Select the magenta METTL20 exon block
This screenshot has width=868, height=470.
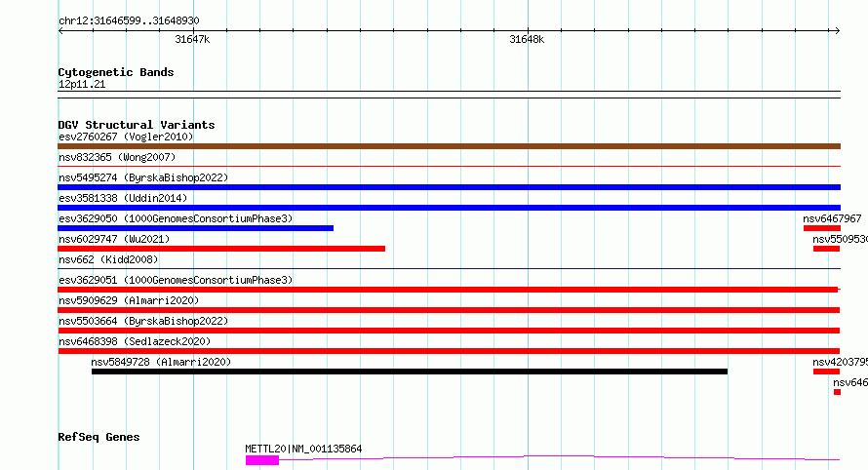click(x=262, y=460)
